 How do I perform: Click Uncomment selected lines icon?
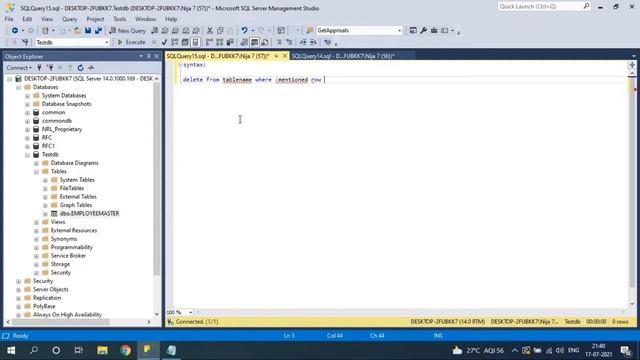[289, 42]
